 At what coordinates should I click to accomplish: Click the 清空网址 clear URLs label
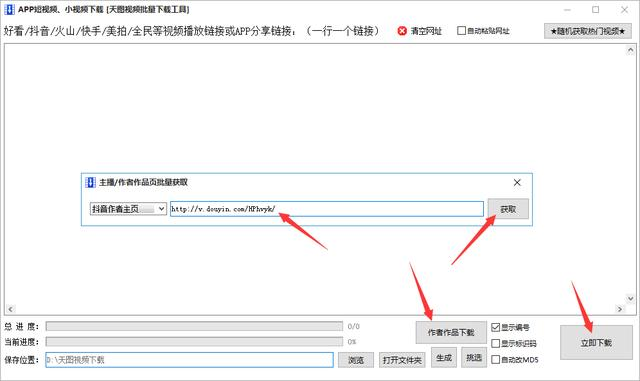[426, 31]
